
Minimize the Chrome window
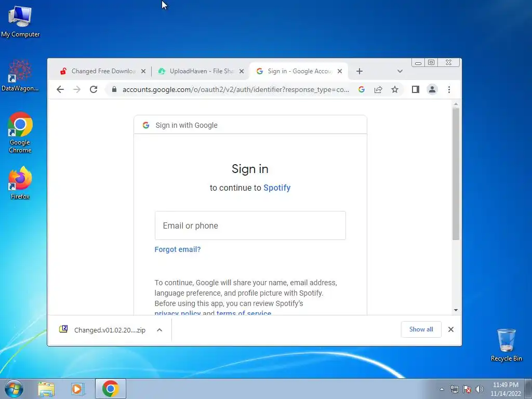click(418, 63)
